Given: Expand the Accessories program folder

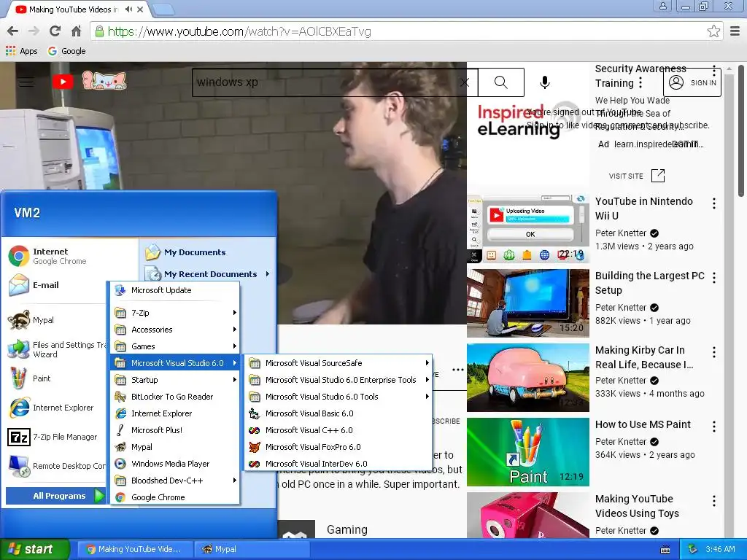Looking at the screenshot, I should (x=175, y=329).
